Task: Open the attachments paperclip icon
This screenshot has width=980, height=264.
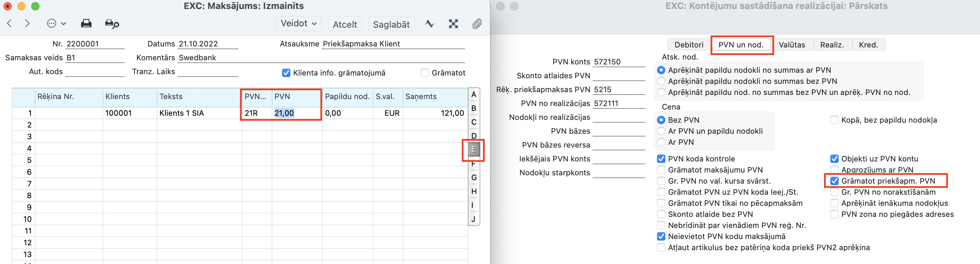Action: (x=477, y=24)
